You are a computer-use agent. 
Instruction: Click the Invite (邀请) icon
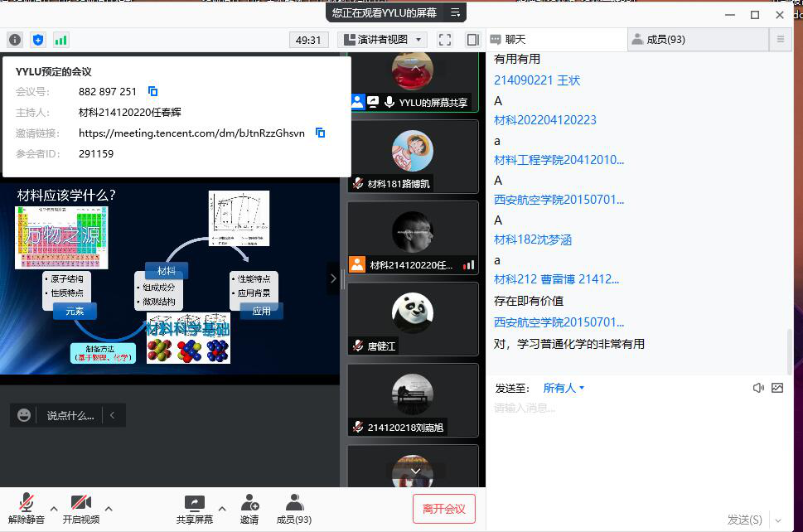[x=249, y=508]
